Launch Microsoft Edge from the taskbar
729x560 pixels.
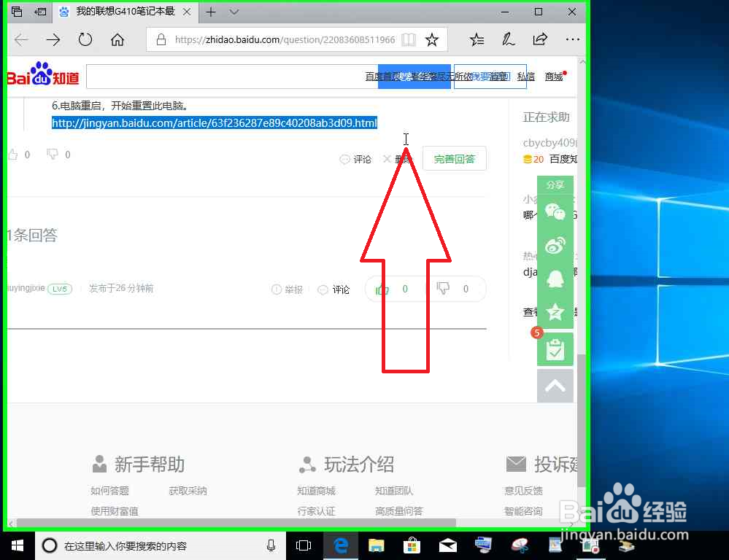(340, 545)
